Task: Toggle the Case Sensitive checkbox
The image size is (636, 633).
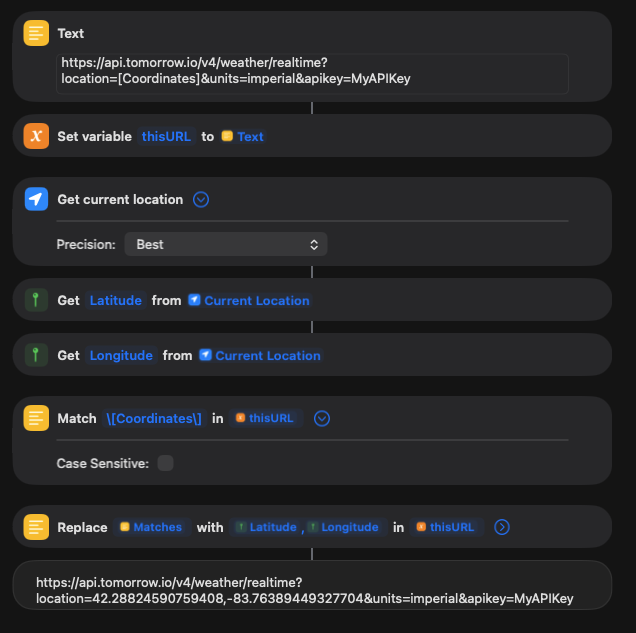Action: point(165,463)
